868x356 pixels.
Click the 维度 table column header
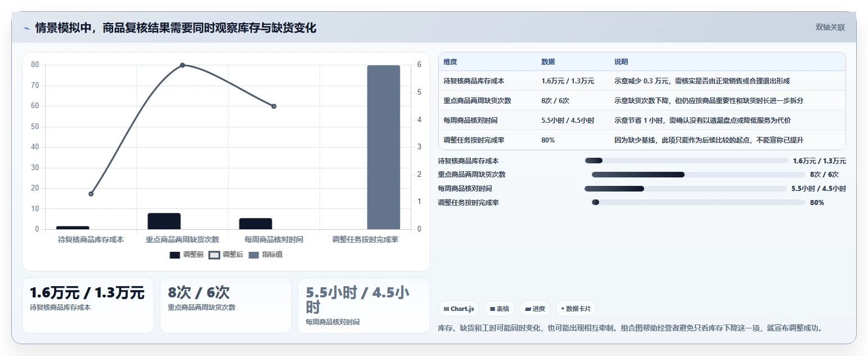[x=451, y=62]
